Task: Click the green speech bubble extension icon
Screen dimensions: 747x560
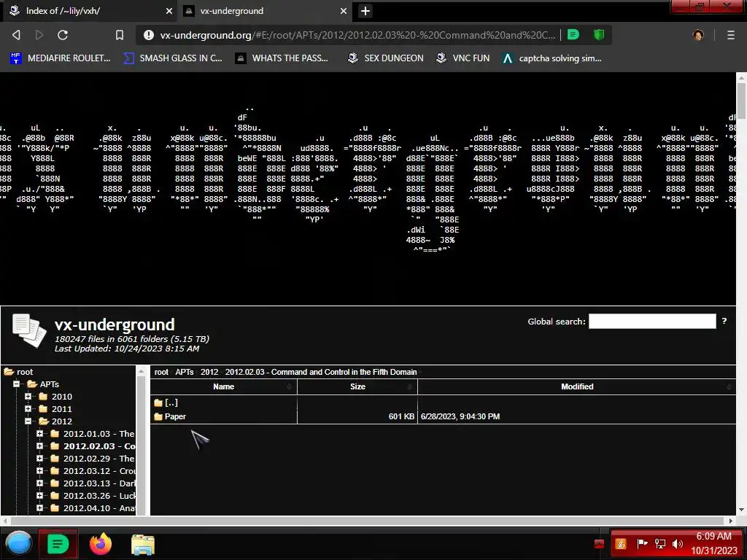Action: coord(573,35)
